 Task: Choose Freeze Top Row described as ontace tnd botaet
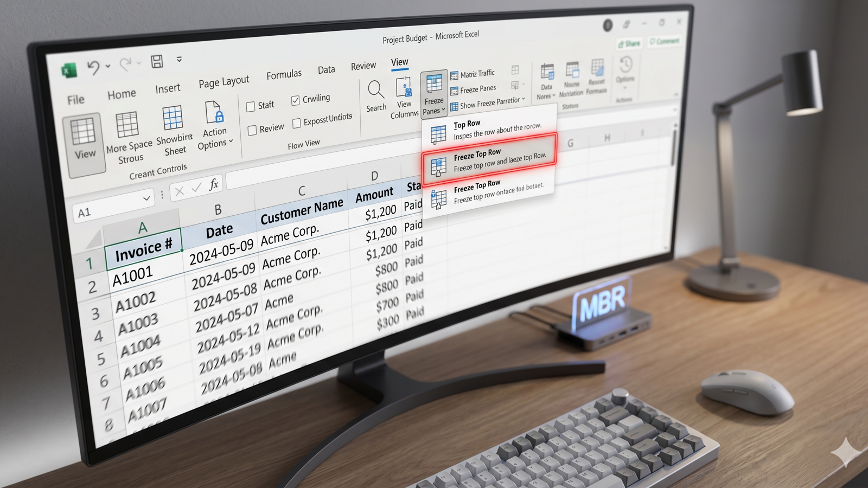click(x=489, y=193)
